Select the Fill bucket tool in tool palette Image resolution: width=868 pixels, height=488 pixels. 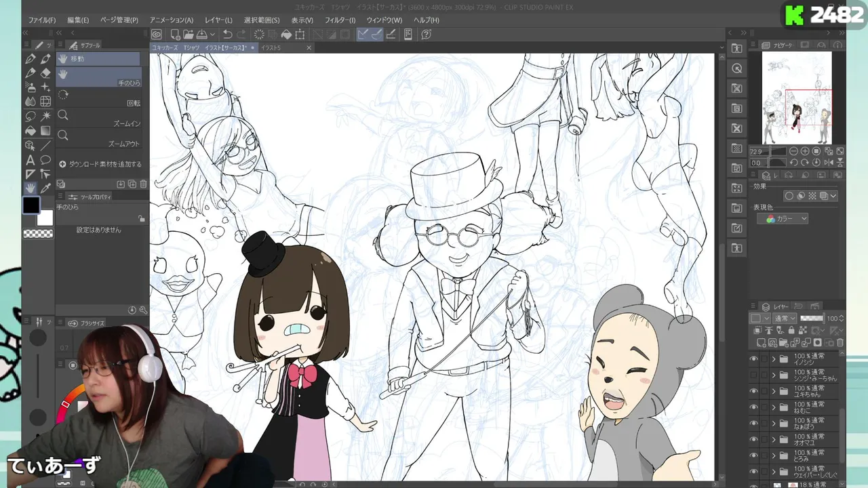tap(31, 131)
